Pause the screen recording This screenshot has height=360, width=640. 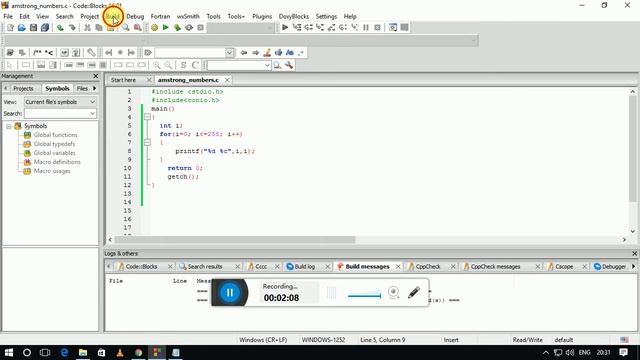pyautogui.click(x=230, y=292)
